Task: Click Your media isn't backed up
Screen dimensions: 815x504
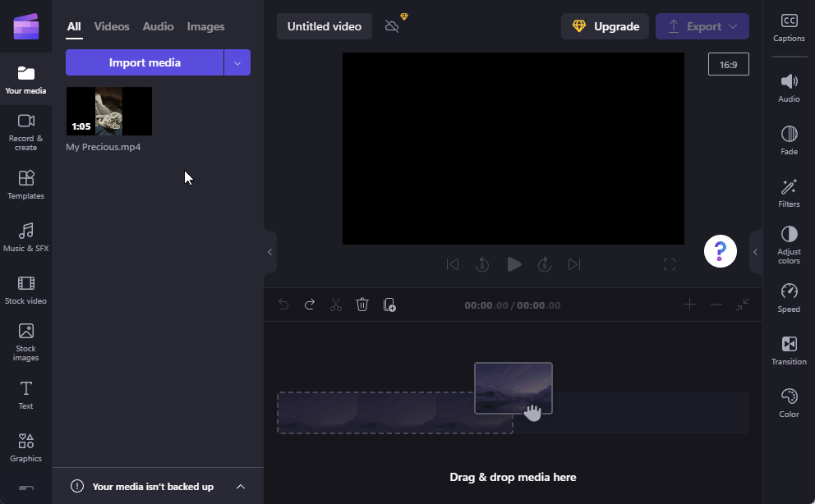Action: (x=153, y=486)
